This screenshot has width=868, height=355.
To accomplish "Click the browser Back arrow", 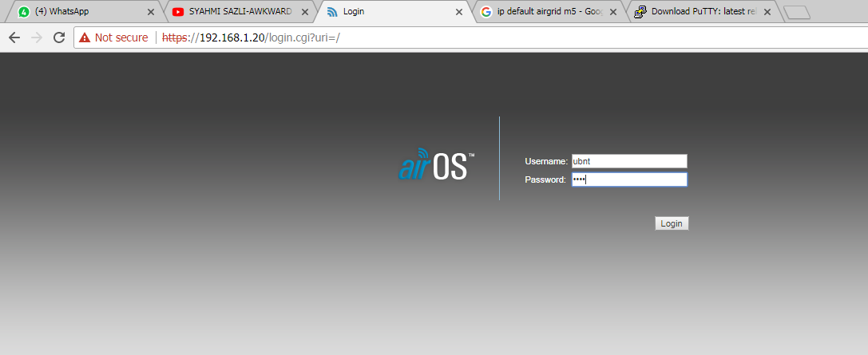I will coord(14,37).
